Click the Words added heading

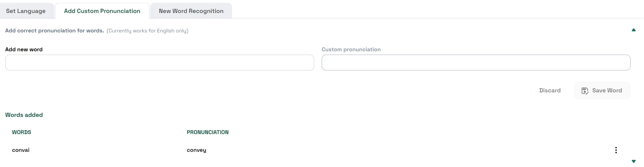click(x=24, y=115)
